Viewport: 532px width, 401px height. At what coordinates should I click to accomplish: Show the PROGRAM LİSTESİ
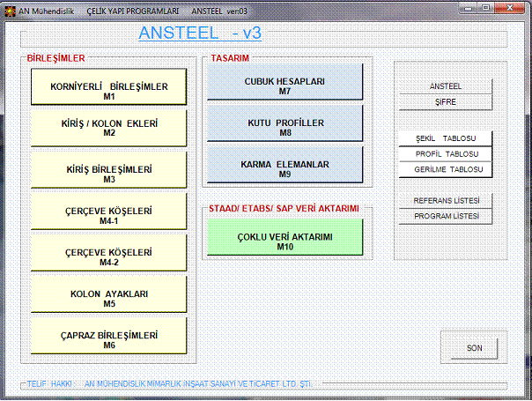click(x=445, y=216)
